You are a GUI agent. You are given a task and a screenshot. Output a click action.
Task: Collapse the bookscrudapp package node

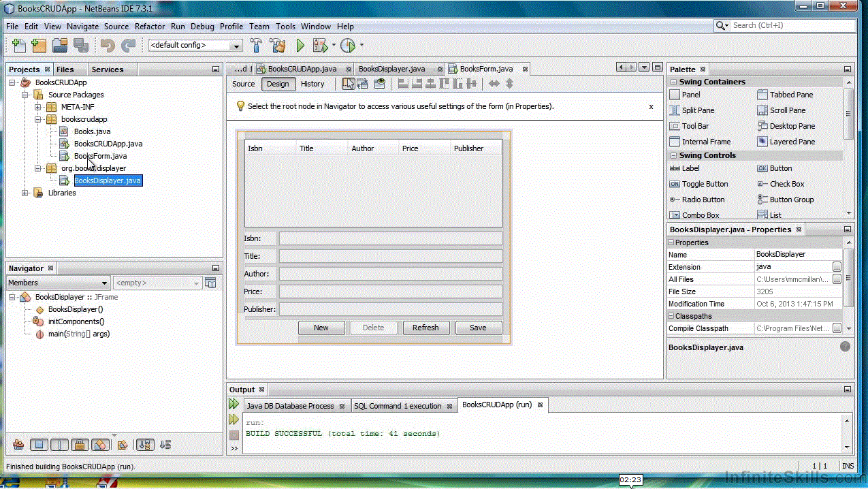[x=38, y=119]
